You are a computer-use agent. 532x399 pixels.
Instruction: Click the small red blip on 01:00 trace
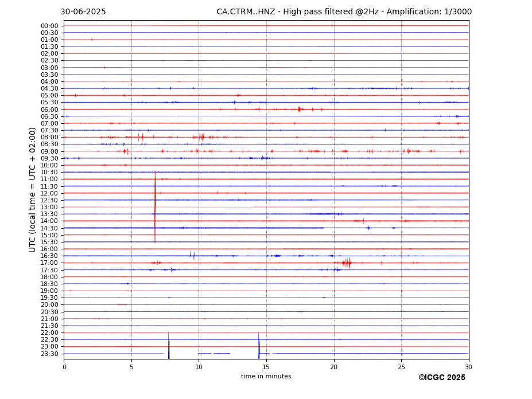click(92, 40)
